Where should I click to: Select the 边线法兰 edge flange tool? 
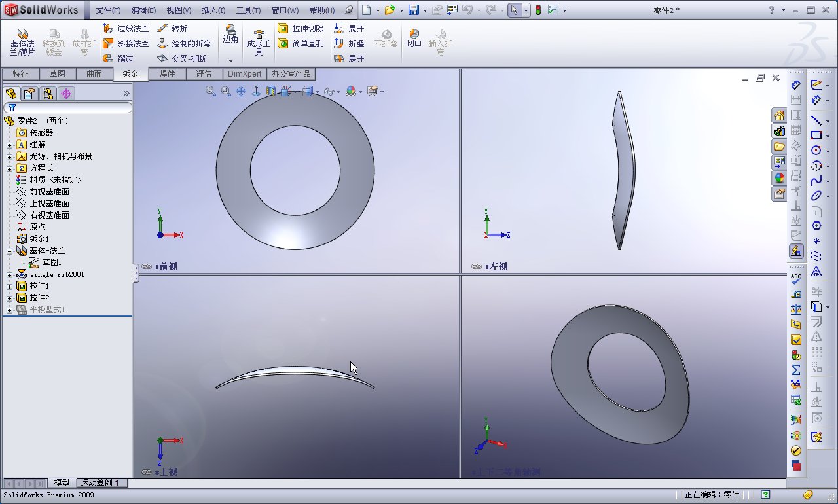tap(126, 29)
